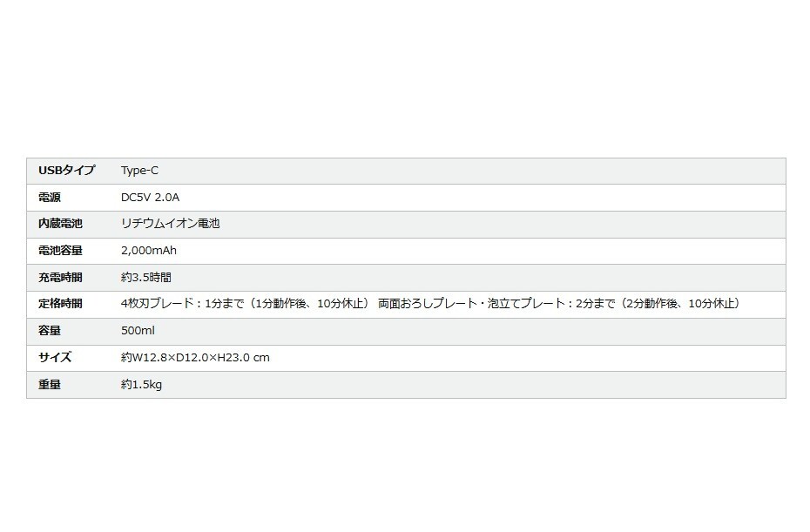810x532 pixels.
Task: Click the '重量' row label
Action: 50,384
